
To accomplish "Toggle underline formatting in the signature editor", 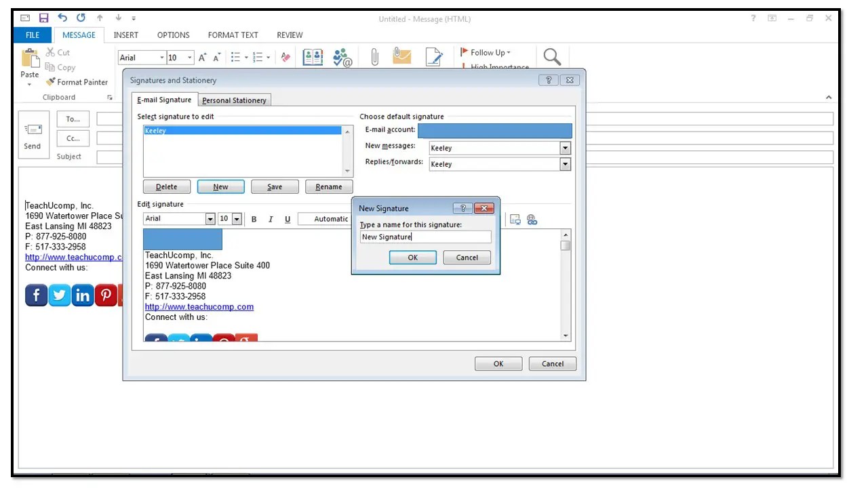I will (287, 219).
